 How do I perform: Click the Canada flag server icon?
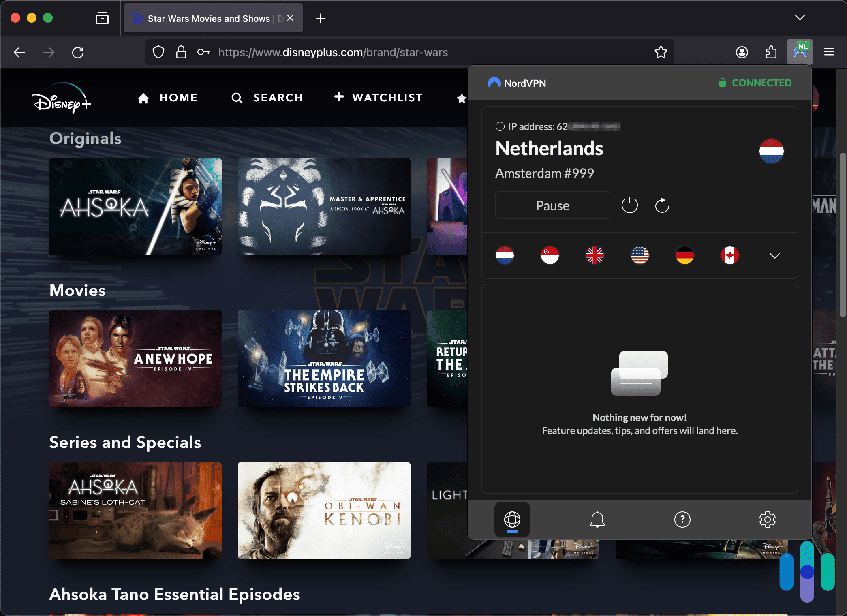click(729, 255)
